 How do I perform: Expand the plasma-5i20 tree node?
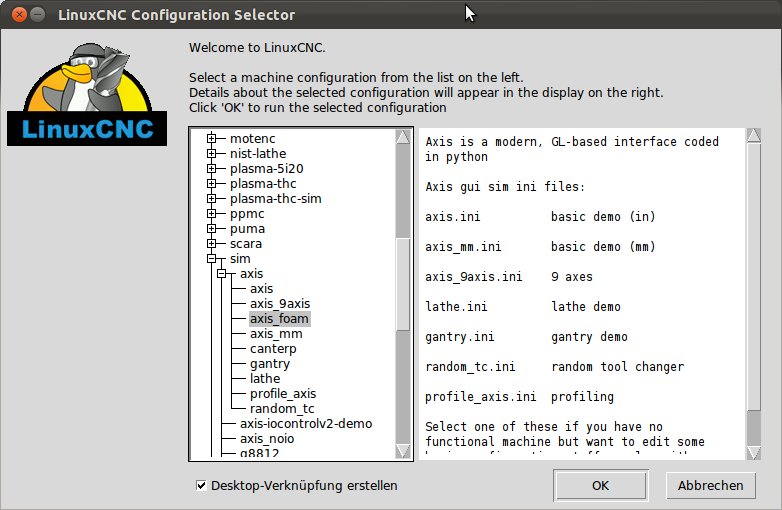pyautogui.click(x=211, y=169)
